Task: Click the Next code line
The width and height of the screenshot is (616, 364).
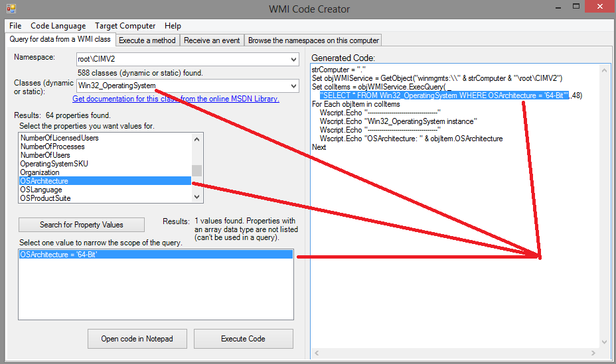Action: coord(319,147)
